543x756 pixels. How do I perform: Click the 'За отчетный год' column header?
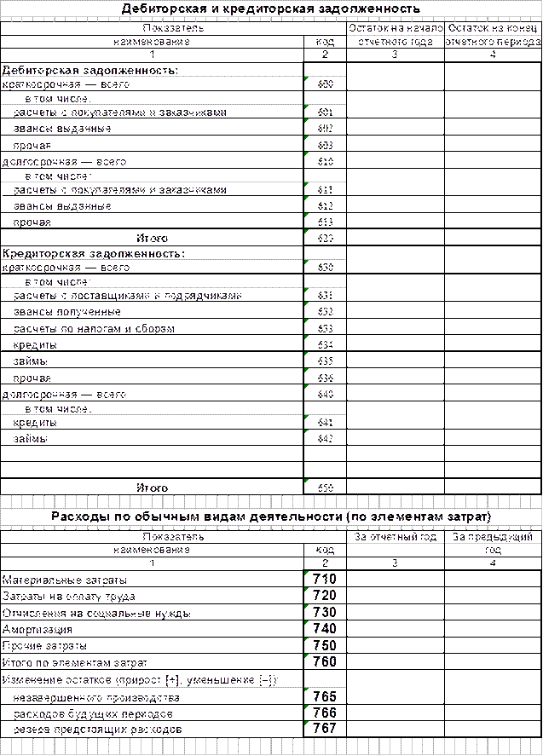[396, 544]
